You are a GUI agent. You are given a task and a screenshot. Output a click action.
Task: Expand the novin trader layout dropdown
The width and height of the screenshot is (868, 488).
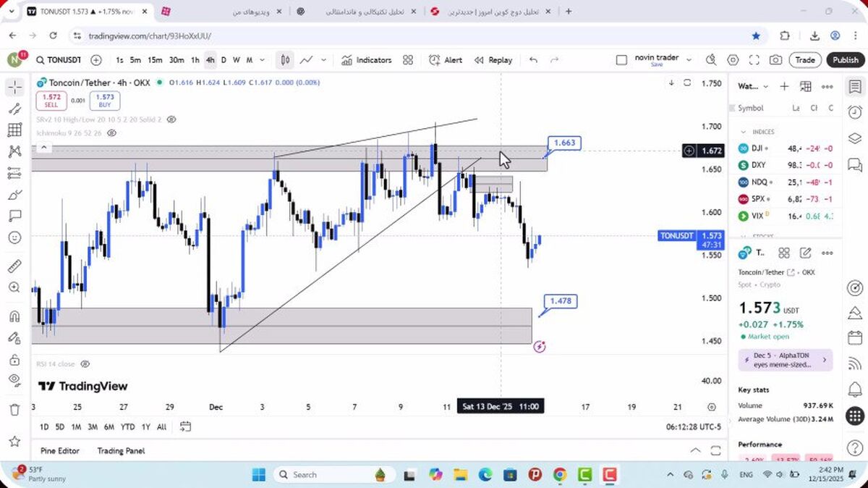(689, 60)
